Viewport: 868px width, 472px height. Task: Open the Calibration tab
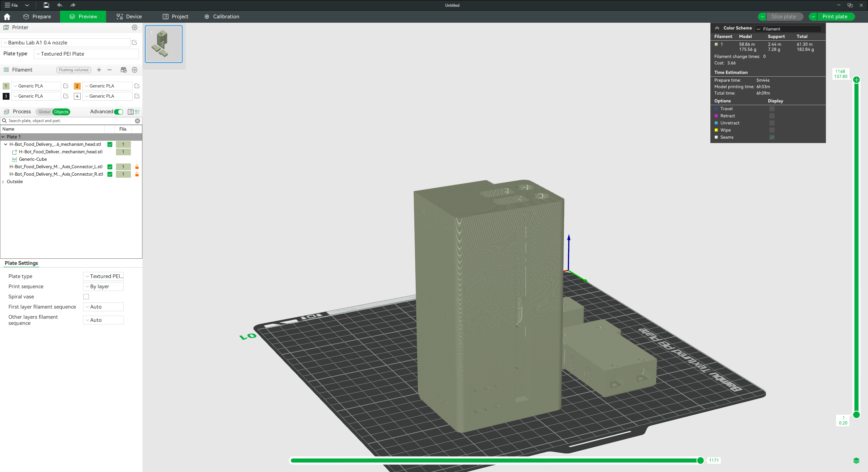tap(222, 17)
